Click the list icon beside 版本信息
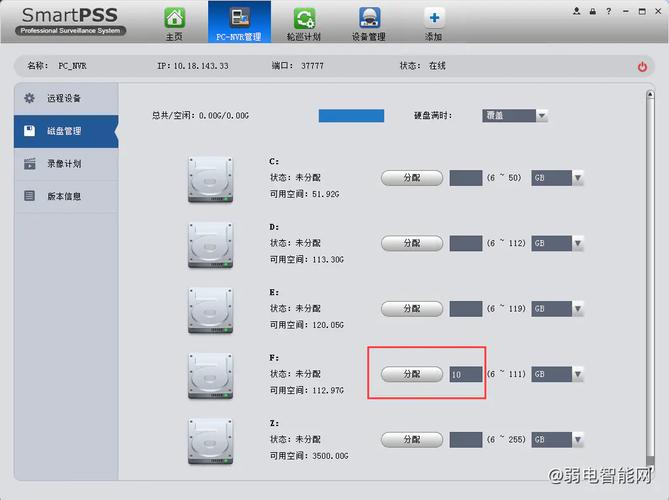The image size is (669, 500). (x=29, y=196)
